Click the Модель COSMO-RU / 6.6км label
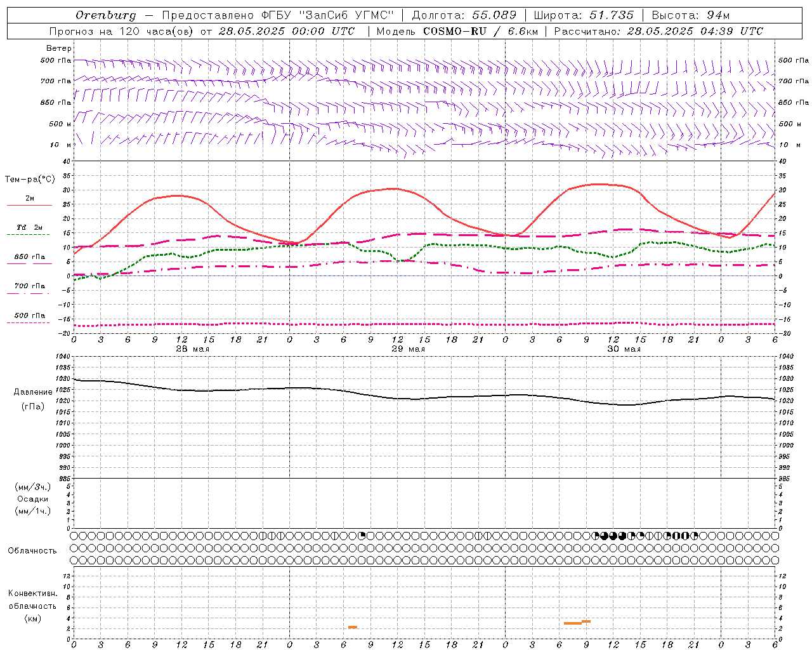 pos(457,31)
